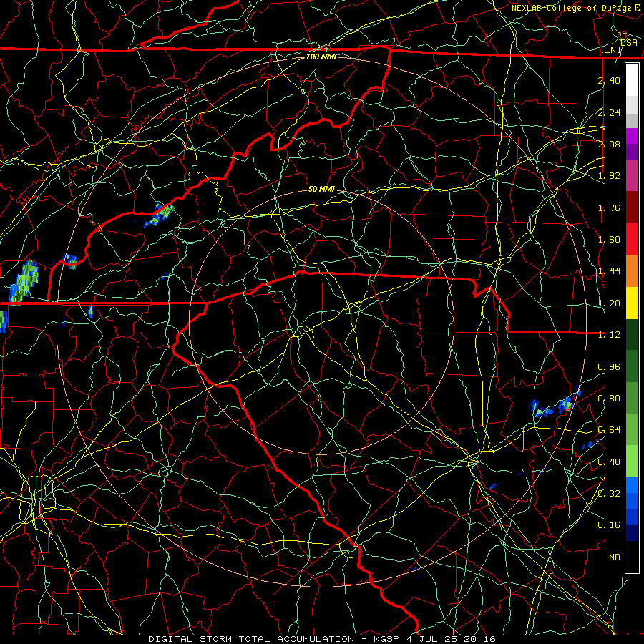The height and width of the screenshot is (644, 644).
Task: Click the 1.60 legend value
Action: (609, 240)
